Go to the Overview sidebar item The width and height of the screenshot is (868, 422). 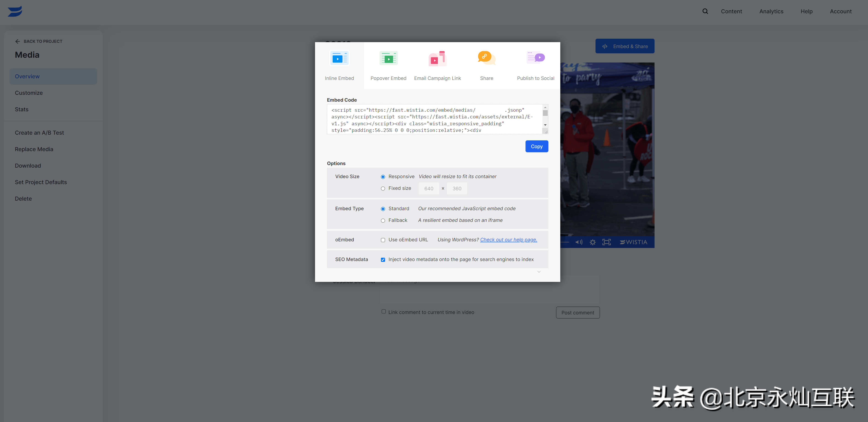(53, 76)
